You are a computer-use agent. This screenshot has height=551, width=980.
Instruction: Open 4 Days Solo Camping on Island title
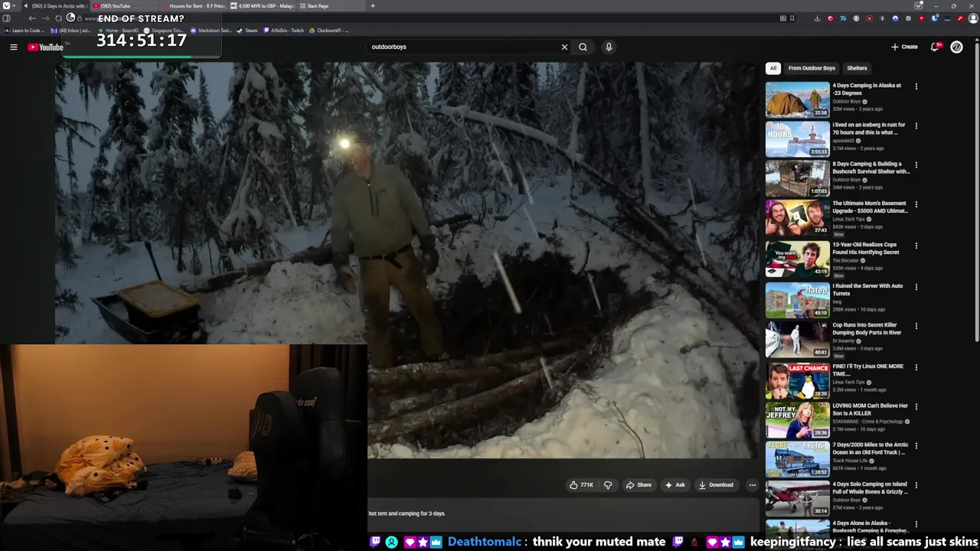tap(870, 487)
